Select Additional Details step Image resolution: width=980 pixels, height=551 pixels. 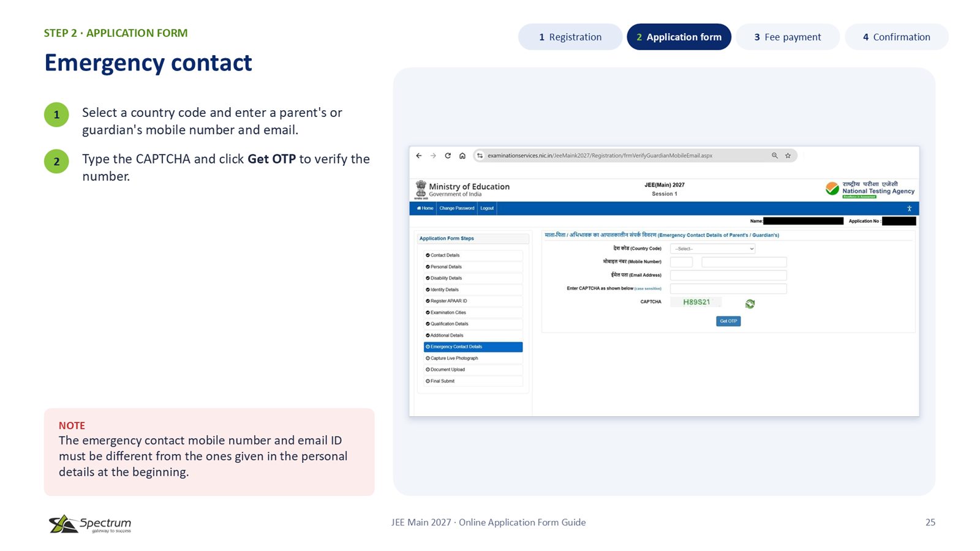[x=473, y=335]
